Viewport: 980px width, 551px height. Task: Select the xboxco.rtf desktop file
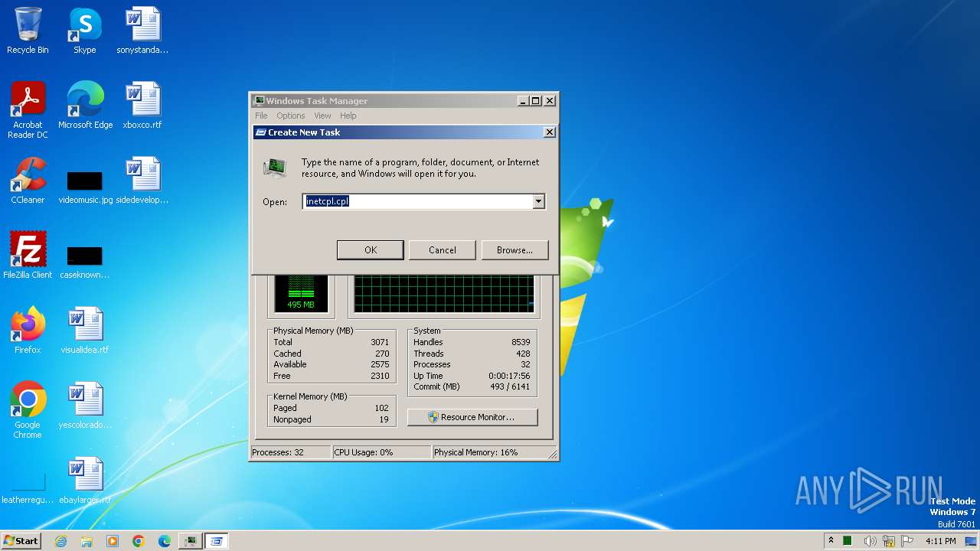tap(142, 106)
